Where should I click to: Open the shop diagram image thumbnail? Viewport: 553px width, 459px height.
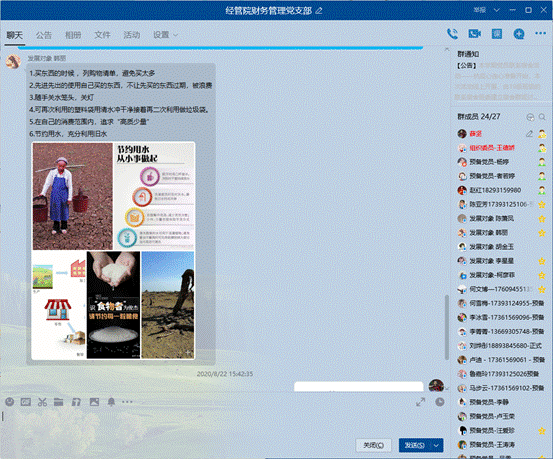(x=59, y=305)
